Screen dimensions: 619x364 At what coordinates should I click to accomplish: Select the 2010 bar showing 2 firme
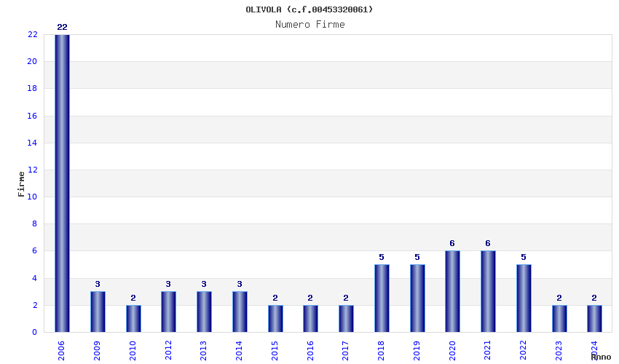click(133, 319)
